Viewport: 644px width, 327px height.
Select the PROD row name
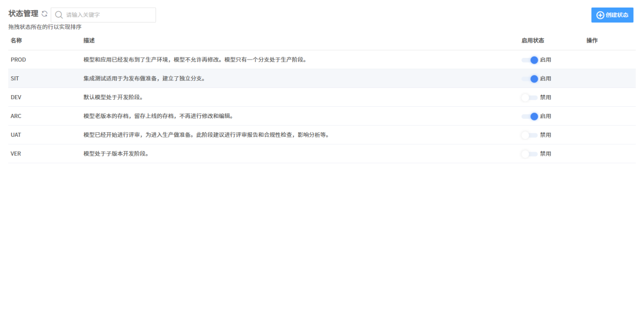(18, 60)
